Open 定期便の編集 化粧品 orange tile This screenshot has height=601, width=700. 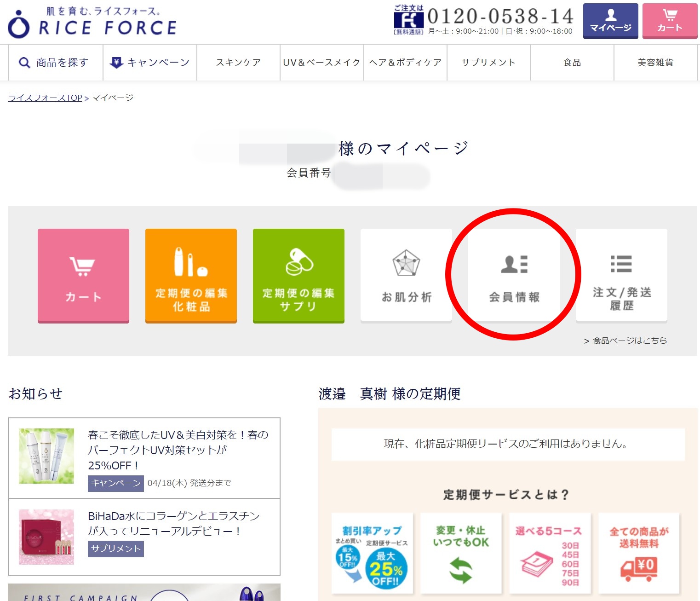click(x=191, y=276)
